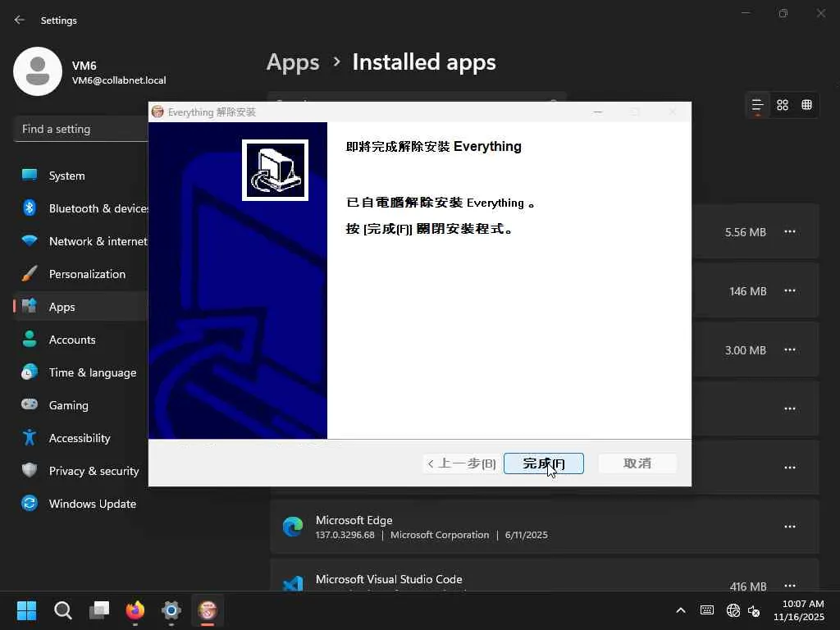
Task: Open options menu for the 5.56 MB app
Action: click(790, 232)
